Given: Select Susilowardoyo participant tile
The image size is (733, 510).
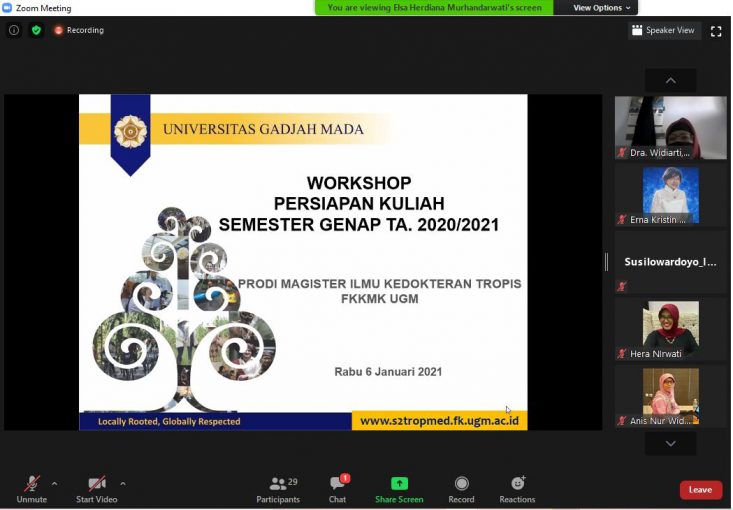Looking at the screenshot, I should pos(670,262).
